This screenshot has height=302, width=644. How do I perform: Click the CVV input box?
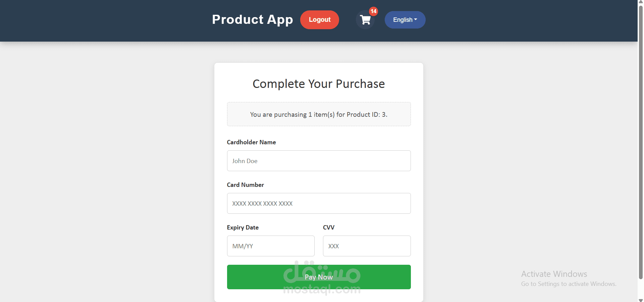pos(367,246)
